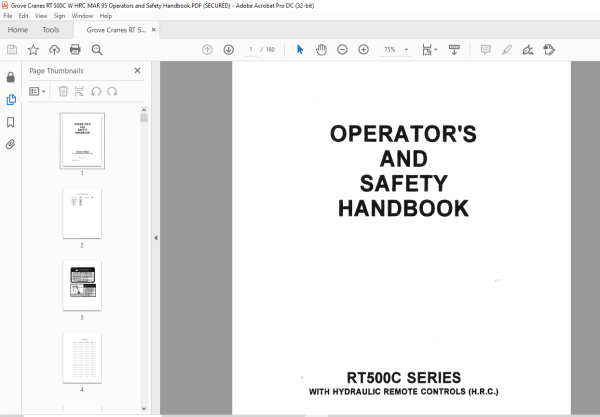Click the cloud upload icon
The image size is (600, 417).
[54, 50]
